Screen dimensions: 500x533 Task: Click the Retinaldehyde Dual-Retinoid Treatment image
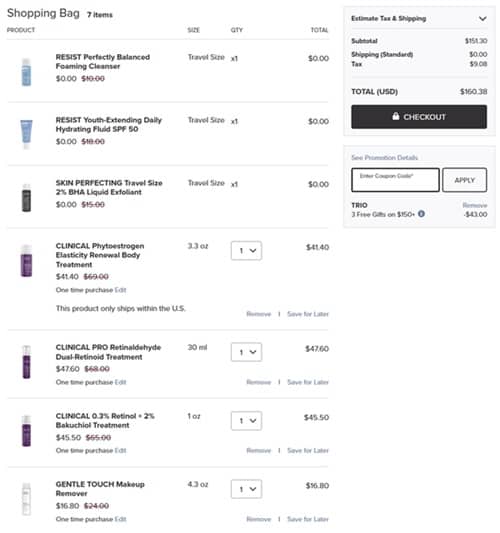point(26,362)
